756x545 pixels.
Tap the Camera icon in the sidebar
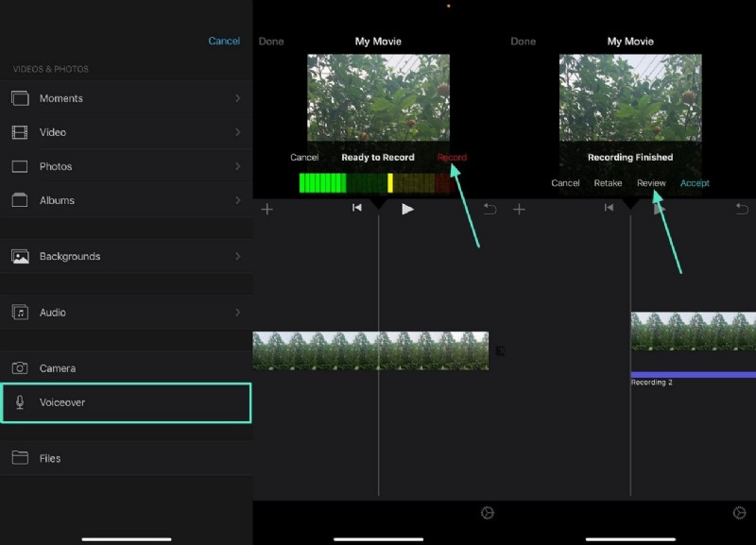click(21, 367)
